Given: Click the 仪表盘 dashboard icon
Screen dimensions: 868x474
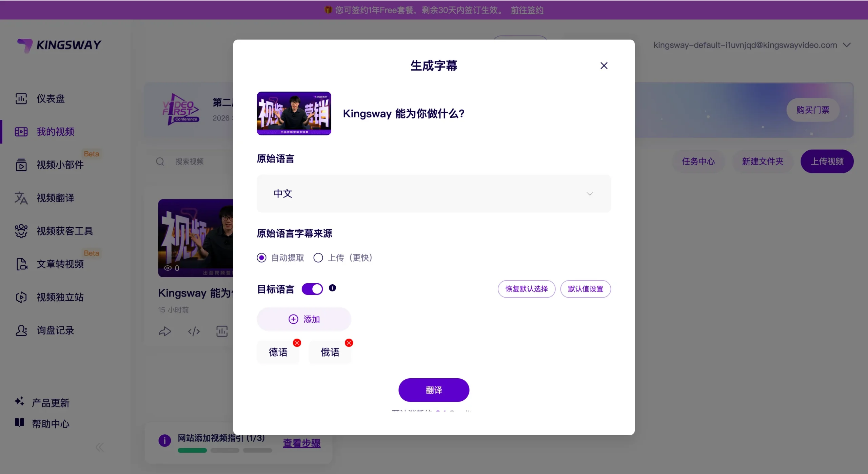Looking at the screenshot, I should pyautogui.click(x=21, y=98).
